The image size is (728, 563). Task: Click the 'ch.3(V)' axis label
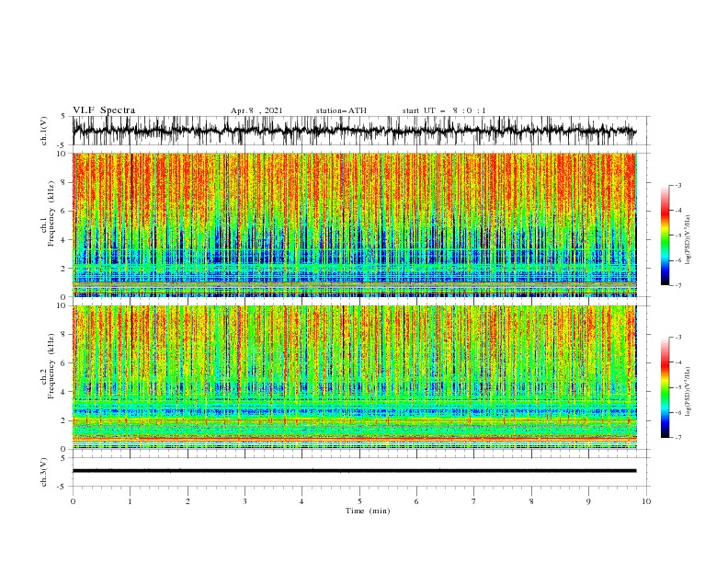click(x=44, y=472)
